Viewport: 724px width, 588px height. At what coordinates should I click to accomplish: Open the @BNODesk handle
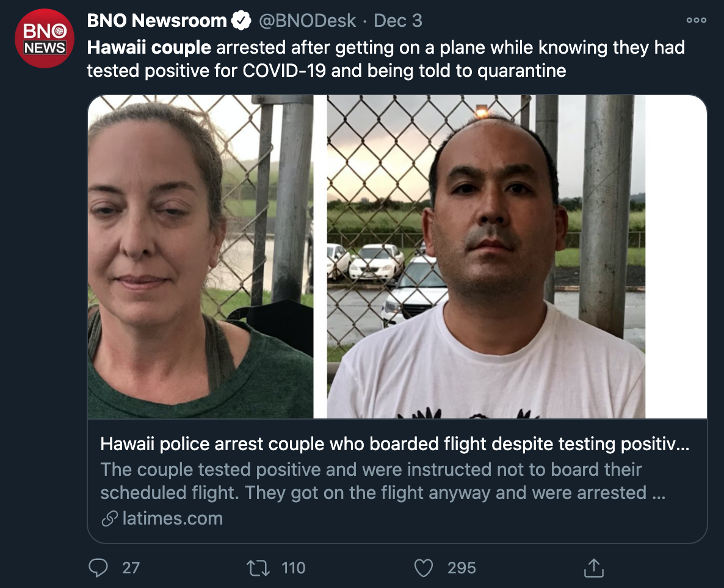(307, 21)
